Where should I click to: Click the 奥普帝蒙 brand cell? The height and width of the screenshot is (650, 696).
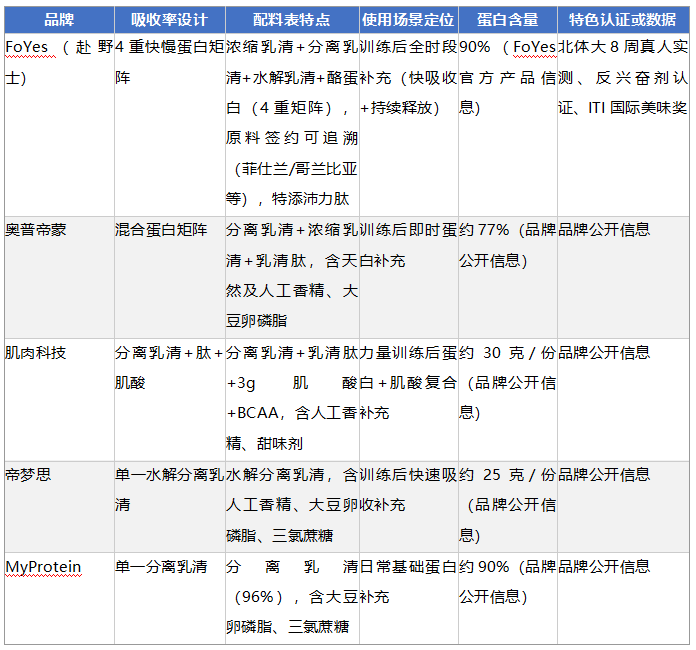point(59,277)
